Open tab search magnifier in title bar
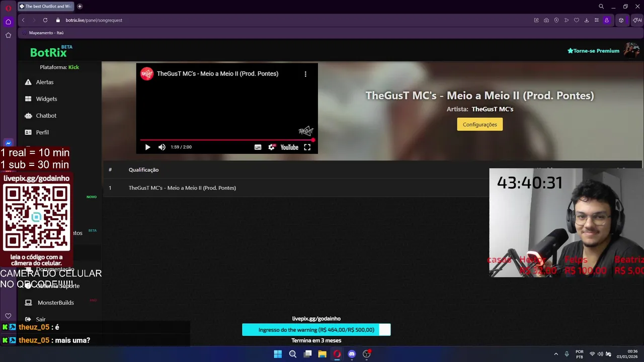The height and width of the screenshot is (362, 644). tap(601, 7)
